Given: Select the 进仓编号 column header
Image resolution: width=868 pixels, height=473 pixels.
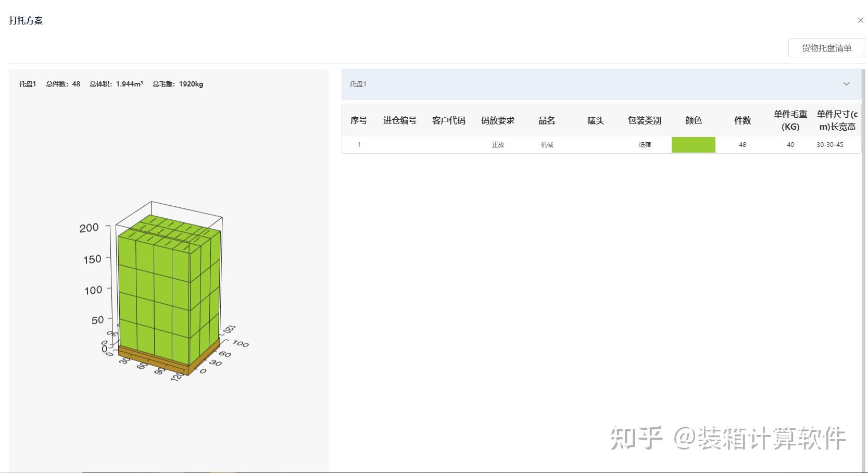Looking at the screenshot, I should [x=399, y=120].
